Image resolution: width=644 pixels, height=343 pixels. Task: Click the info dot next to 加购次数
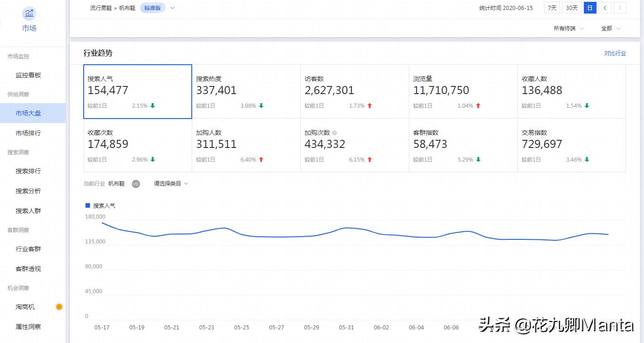[335, 133]
